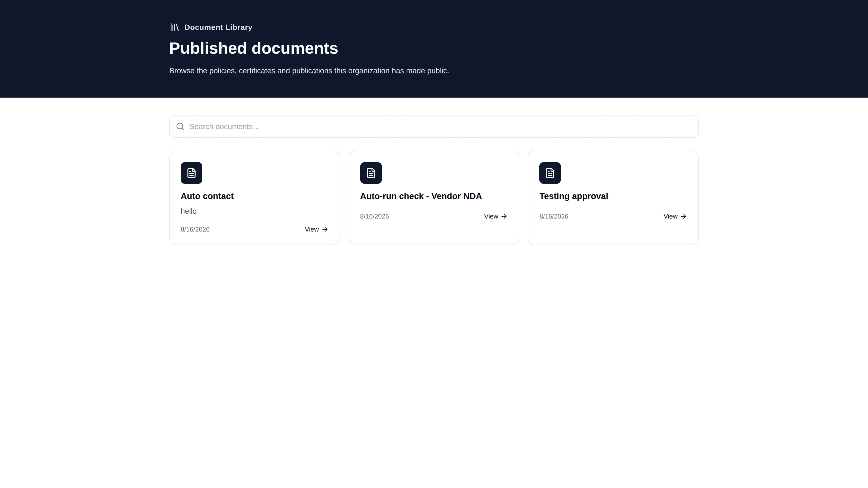Click the arrow icon on Testing approval card

(x=683, y=216)
